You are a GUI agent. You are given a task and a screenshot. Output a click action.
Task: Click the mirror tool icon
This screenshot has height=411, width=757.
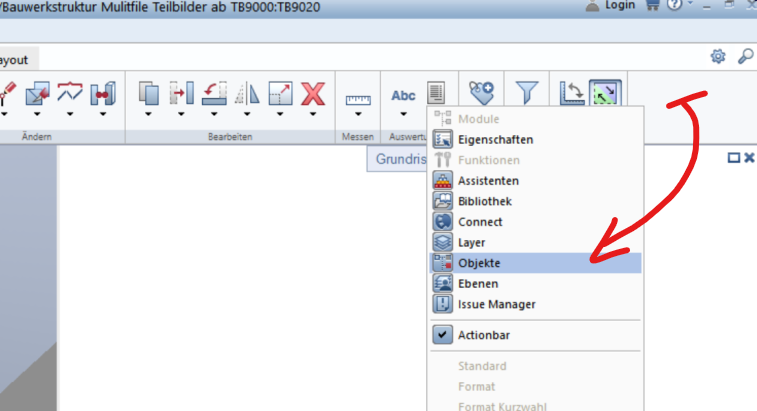click(x=247, y=94)
